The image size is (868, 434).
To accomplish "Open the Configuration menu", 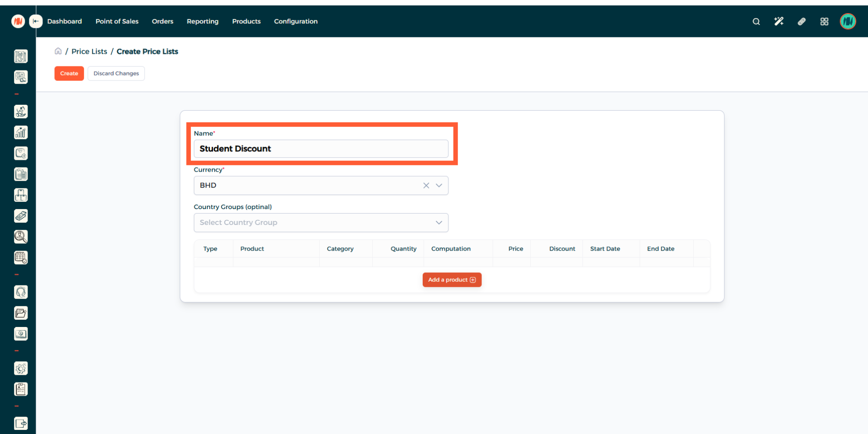I will click(x=296, y=21).
